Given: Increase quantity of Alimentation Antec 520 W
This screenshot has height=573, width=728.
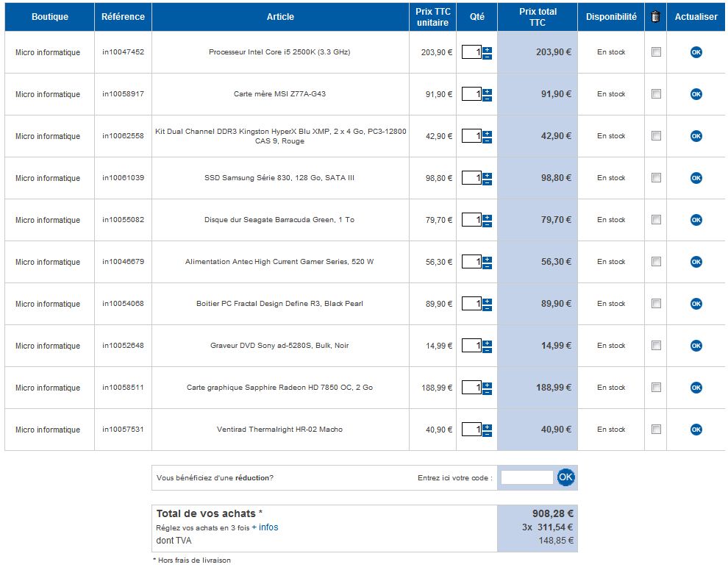Looking at the screenshot, I should tap(487, 259).
